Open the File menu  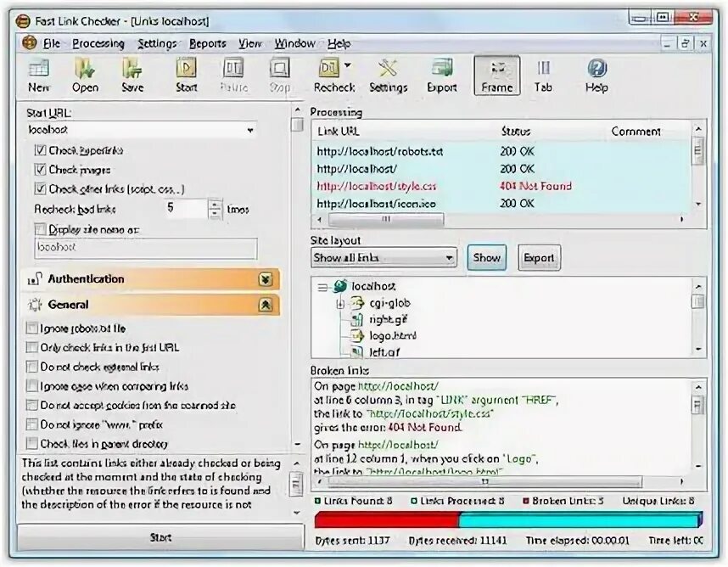[52, 43]
